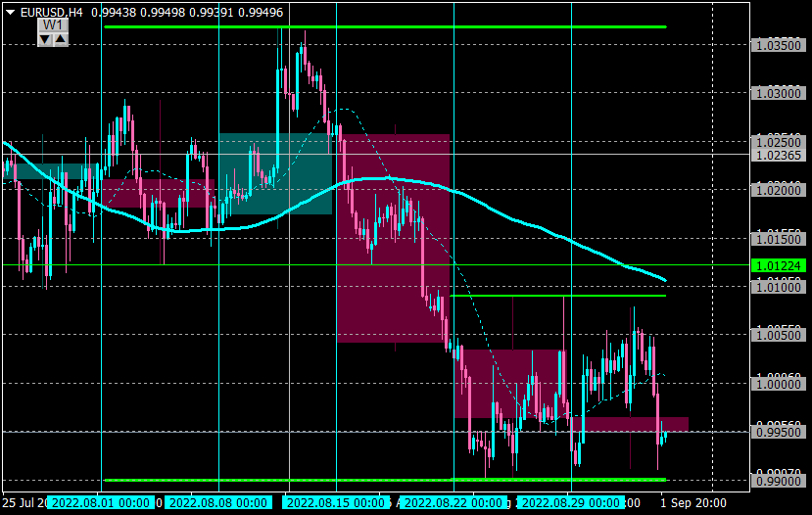This screenshot has width=812, height=515.
Task: Click the 25 Jul time axis label
Action: (x=24, y=502)
